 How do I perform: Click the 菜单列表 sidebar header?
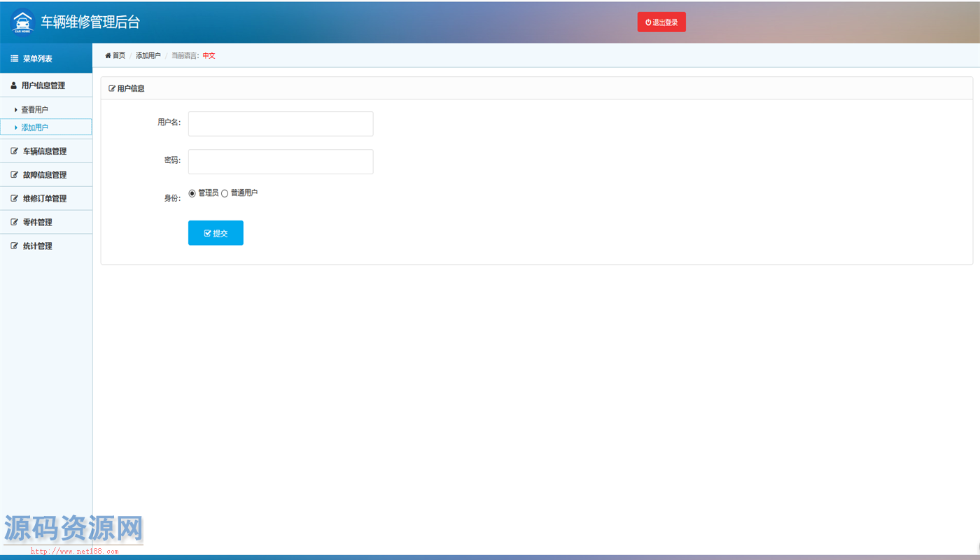click(x=46, y=59)
